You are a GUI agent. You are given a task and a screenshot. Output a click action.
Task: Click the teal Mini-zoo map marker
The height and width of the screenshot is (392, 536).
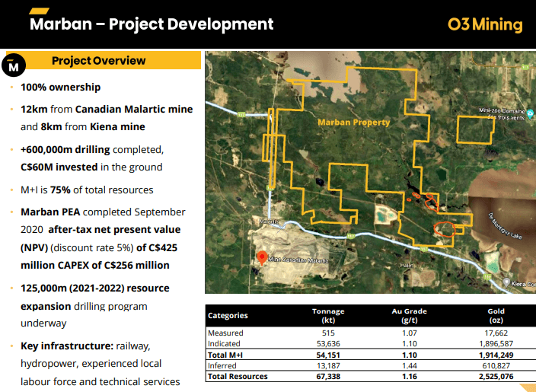530,113
